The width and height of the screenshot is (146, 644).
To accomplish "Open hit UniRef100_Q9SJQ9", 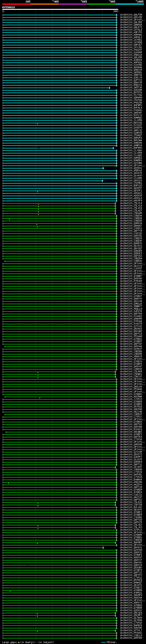I will click(x=131, y=17).
